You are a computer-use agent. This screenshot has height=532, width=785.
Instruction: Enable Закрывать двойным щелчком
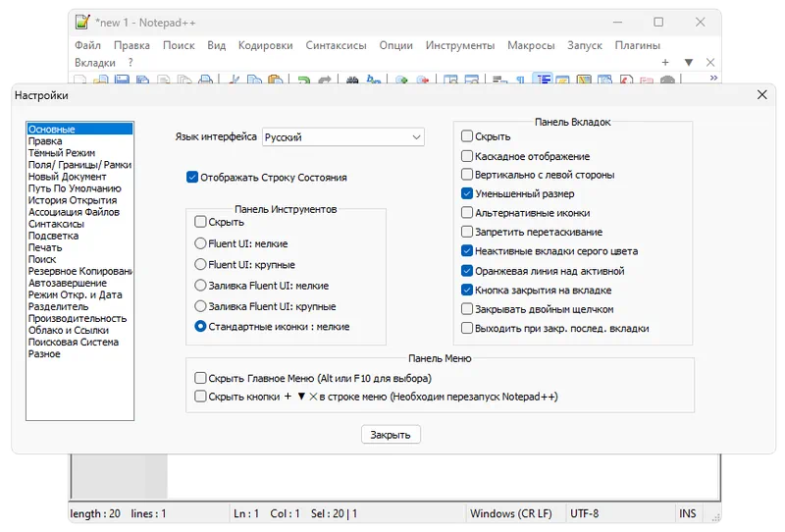(x=467, y=308)
